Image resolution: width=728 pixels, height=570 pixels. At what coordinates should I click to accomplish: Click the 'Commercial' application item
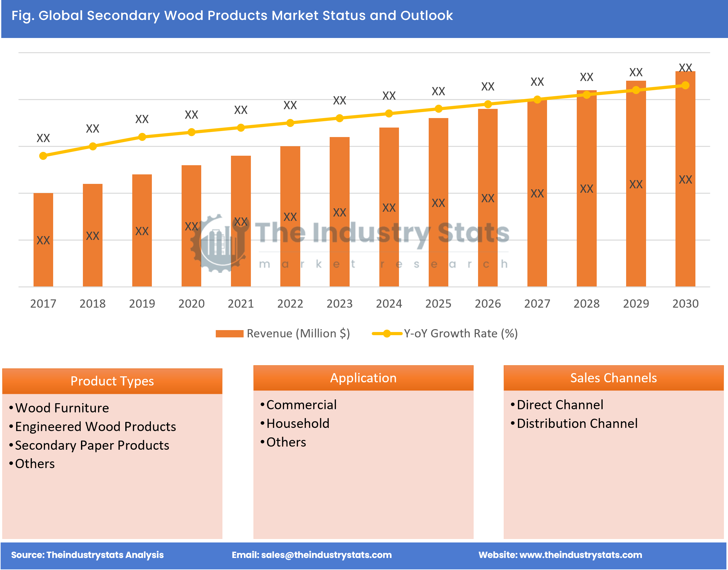pyautogui.click(x=302, y=405)
